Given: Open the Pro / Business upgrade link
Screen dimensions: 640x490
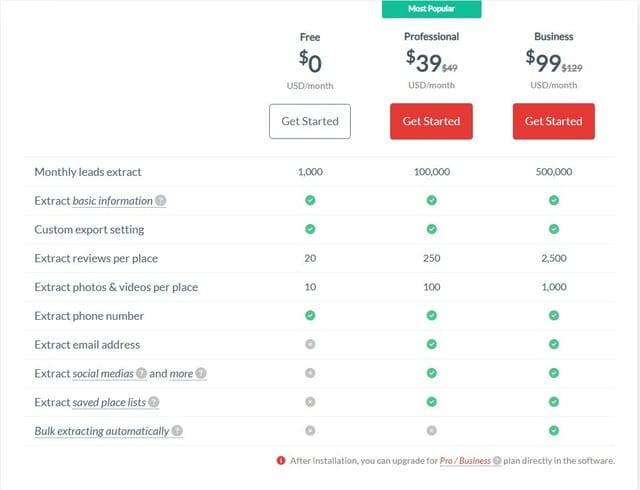Looking at the screenshot, I should [x=464, y=461].
